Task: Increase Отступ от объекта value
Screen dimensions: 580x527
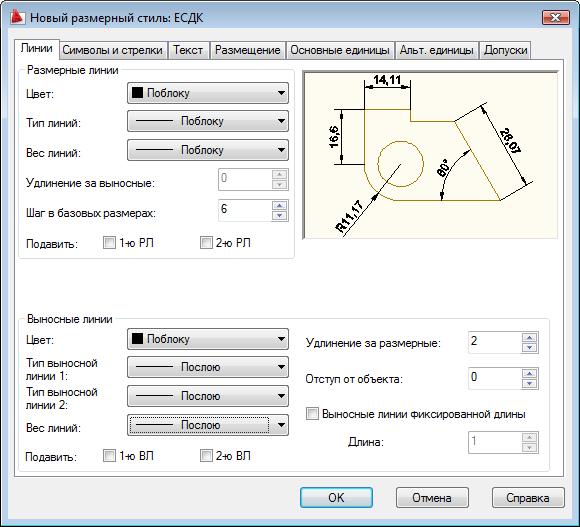Action: [530, 374]
